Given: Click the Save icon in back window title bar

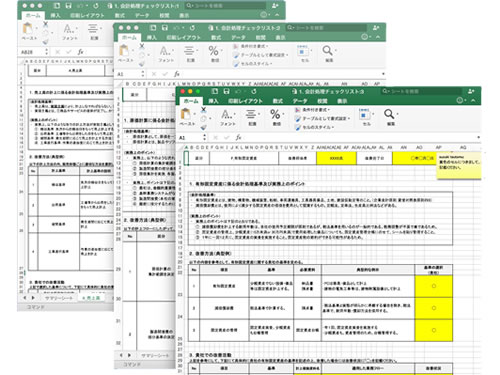Looking at the screenshot, I should (x=68, y=6).
